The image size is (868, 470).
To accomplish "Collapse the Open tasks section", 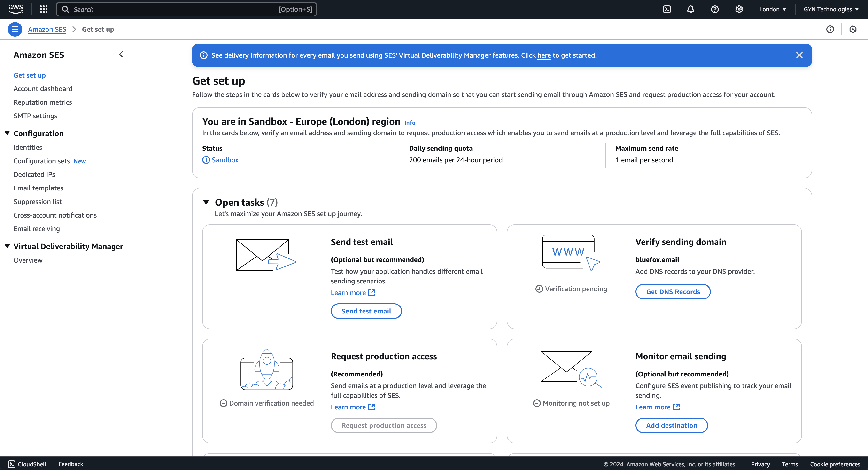I will coord(207,202).
